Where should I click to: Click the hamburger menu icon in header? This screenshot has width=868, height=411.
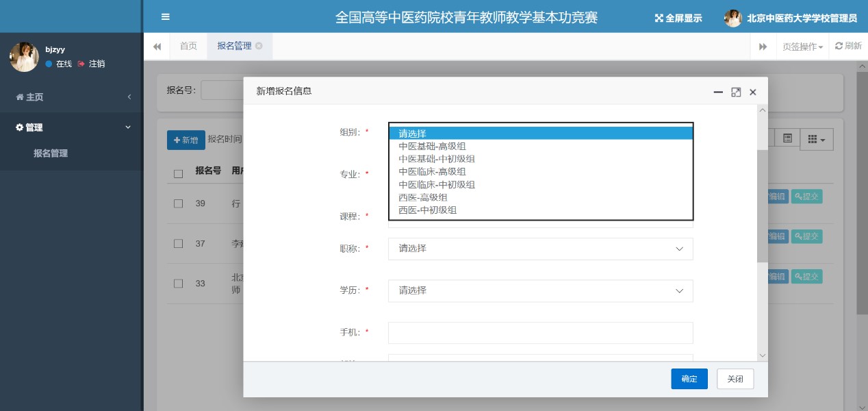pyautogui.click(x=166, y=17)
